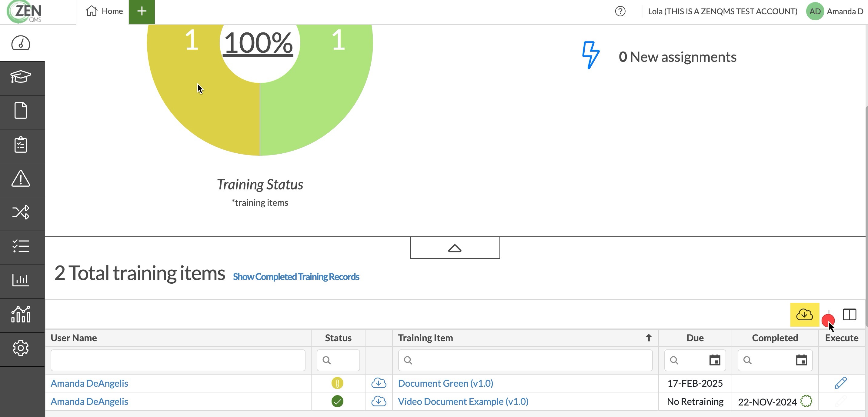868x417 pixels.
Task: Click Show Completed Training Records link
Action: click(296, 277)
